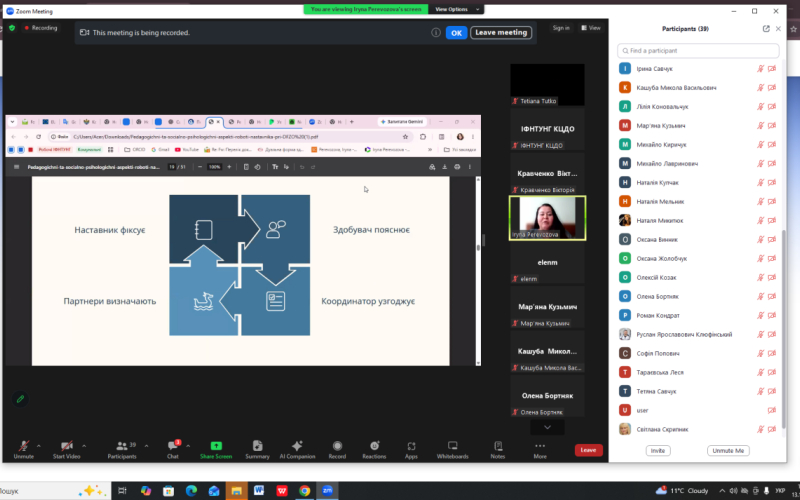Screen dimensions: 800x500
Task: Open the Chat panel
Action: coord(172,449)
